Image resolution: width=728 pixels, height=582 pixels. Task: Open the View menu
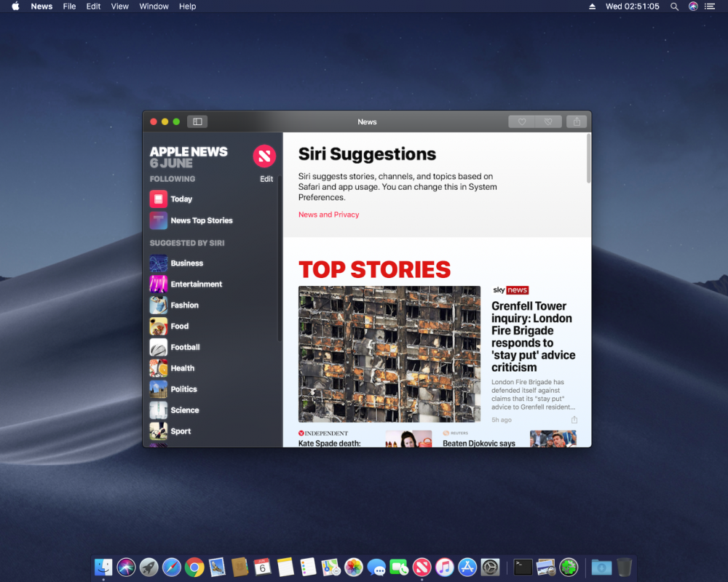coord(120,7)
